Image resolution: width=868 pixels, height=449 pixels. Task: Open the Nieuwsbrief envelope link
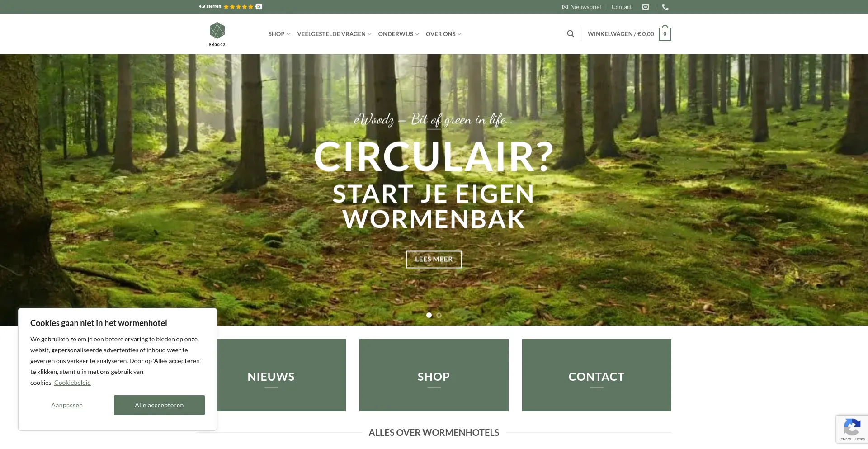pyautogui.click(x=581, y=7)
